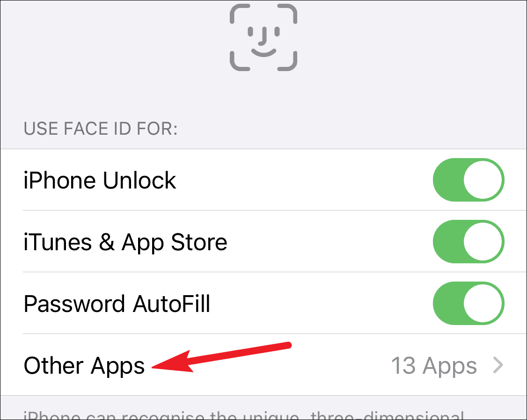Click the smile curve of Face ID glyph
This screenshot has width=527, height=420.
point(264,52)
